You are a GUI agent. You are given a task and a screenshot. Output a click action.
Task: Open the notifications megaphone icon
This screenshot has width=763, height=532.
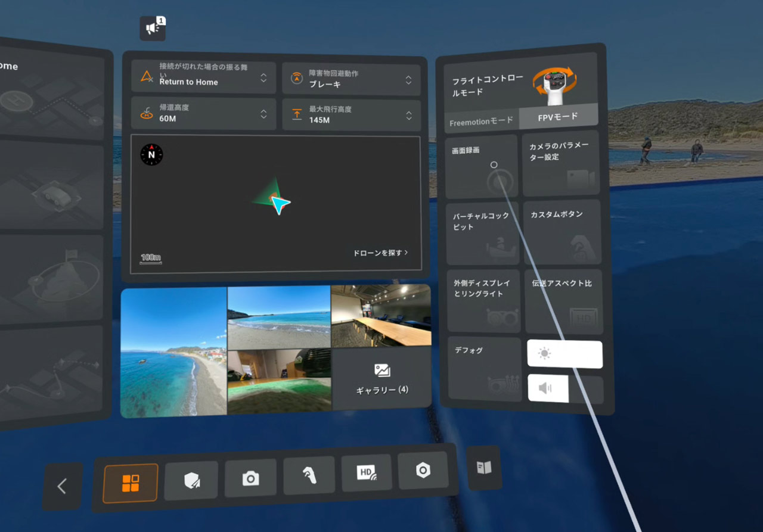(x=153, y=28)
